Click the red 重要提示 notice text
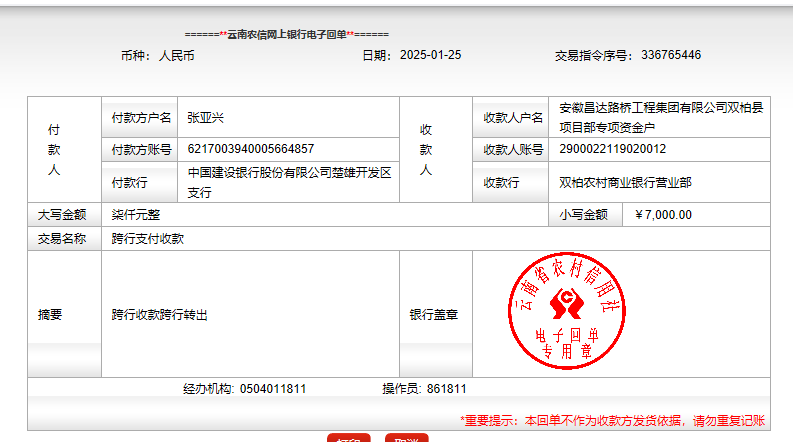The image size is (793, 442). (612, 421)
